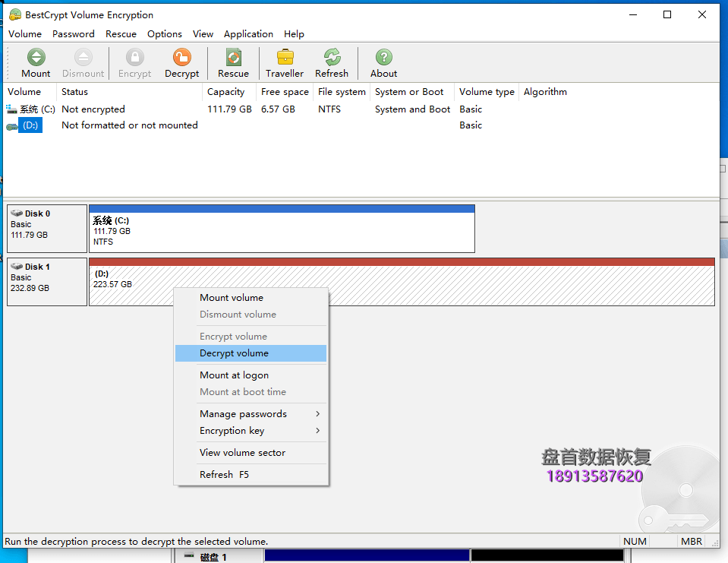The width and height of the screenshot is (728, 563).
Task: Sort by the Status column header
Action: [x=130, y=92]
